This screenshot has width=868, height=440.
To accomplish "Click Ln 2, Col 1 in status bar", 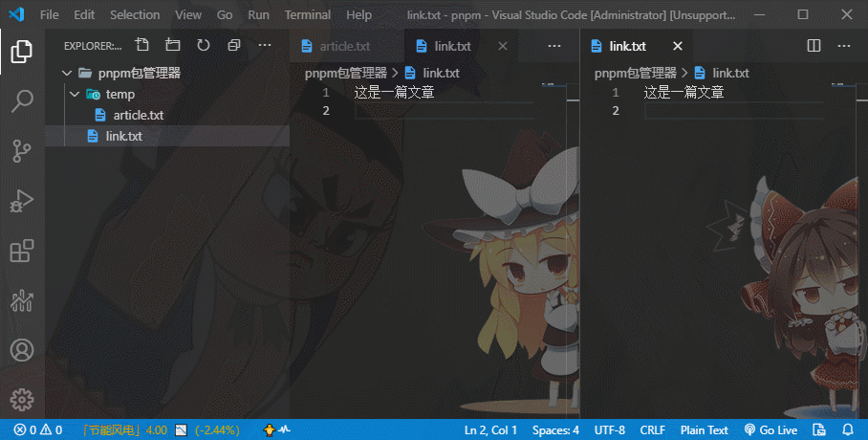I will (490, 430).
